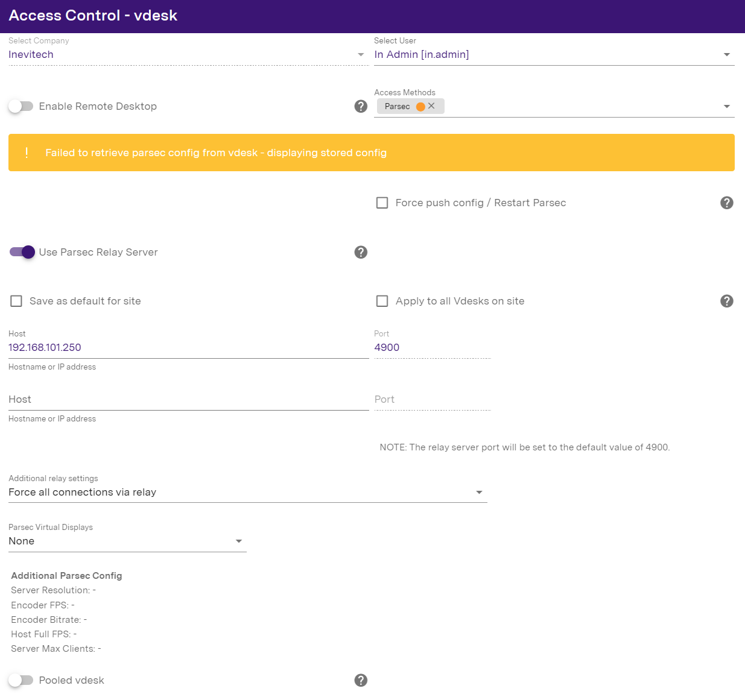Enable the Pooled vdesk switch
Image resolution: width=745 pixels, height=700 pixels.
(x=21, y=680)
